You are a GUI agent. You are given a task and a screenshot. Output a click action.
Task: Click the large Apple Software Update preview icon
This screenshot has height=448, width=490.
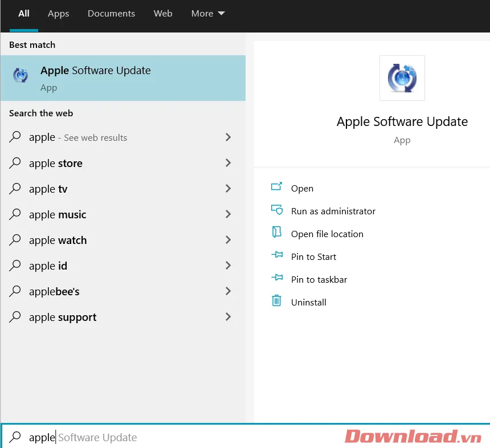coord(402,78)
